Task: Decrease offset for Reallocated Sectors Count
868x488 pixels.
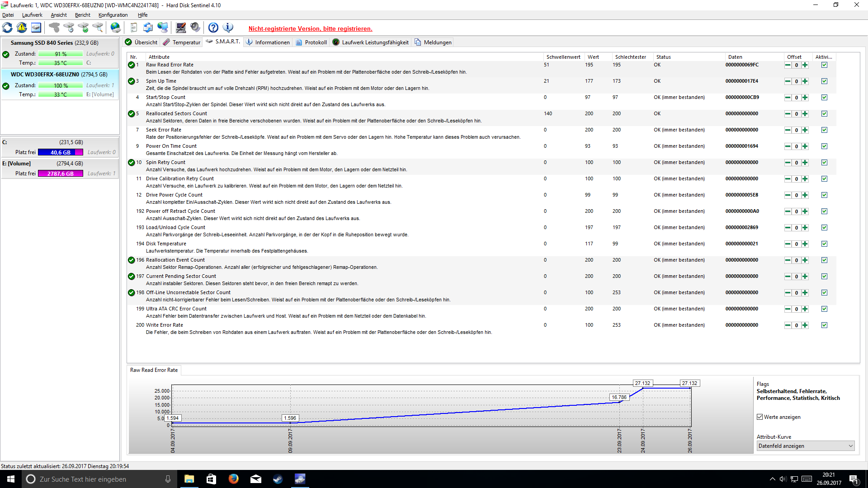Action: [788, 114]
